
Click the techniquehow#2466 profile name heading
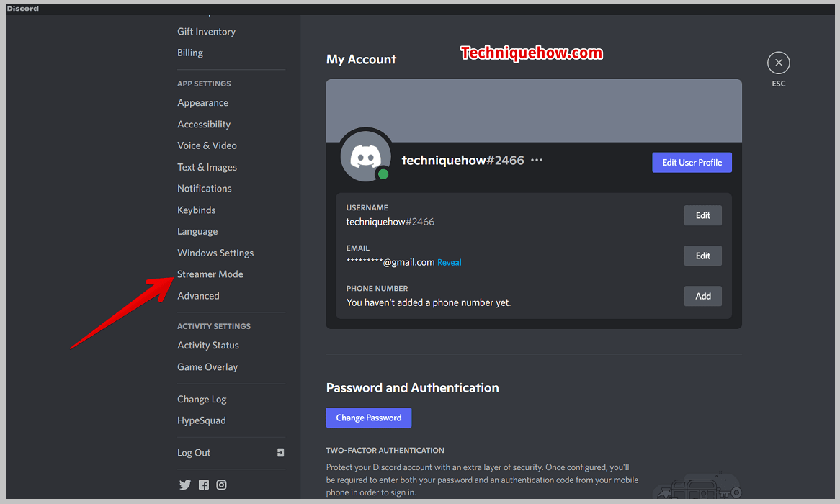click(463, 160)
